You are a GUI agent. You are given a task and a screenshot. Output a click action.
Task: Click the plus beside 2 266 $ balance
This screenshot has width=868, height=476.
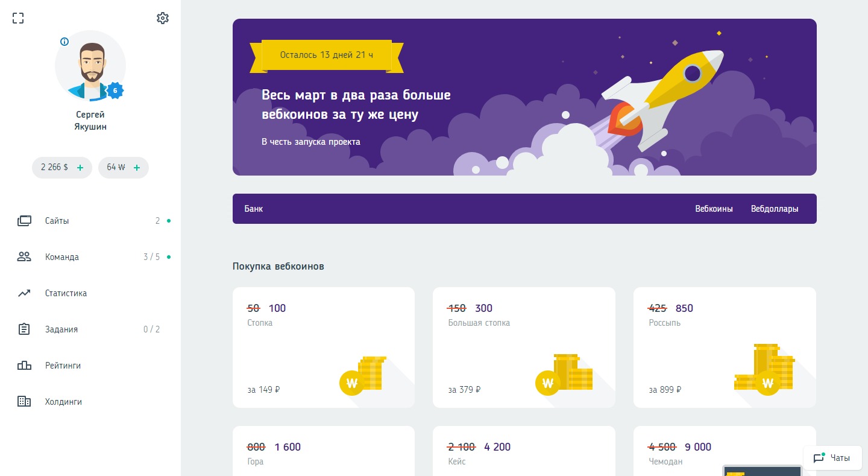[x=80, y=168]
